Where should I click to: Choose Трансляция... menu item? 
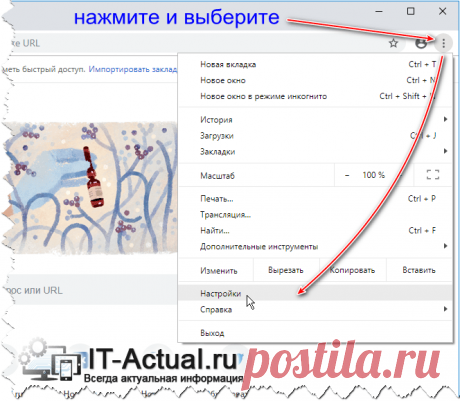tap(315, 215)
